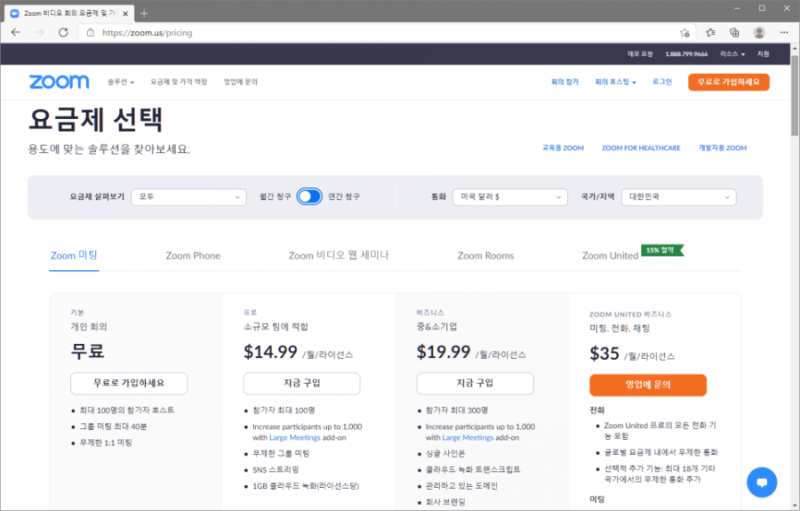The height and width of the screenshot is (511, 800).
Task: Click 무료로 가입하세요 under the free plan
Action: tap(129, 383)
